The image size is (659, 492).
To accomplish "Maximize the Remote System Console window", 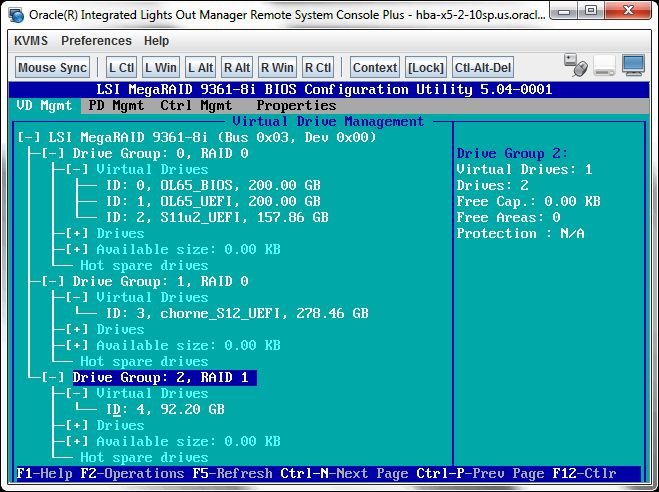I will 591,11.
